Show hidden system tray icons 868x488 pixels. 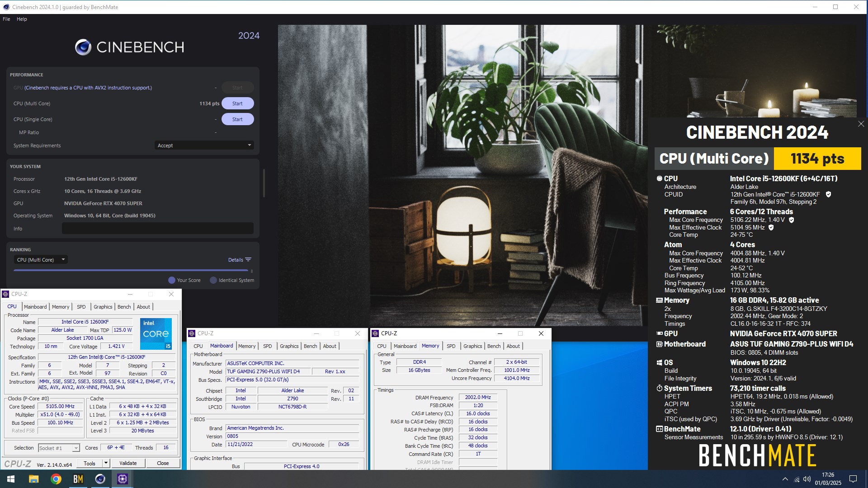coord(785,479)
